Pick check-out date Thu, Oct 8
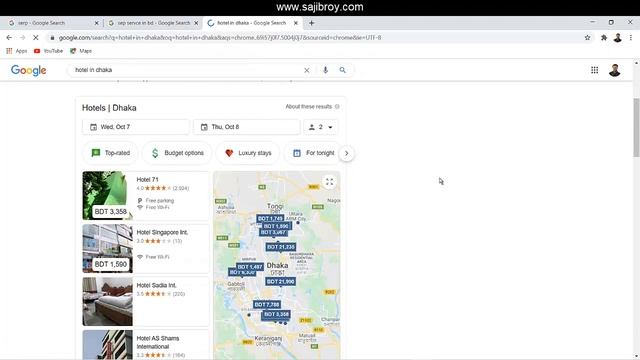The width and height of the screenshot is (640, 360). point(247,127)
